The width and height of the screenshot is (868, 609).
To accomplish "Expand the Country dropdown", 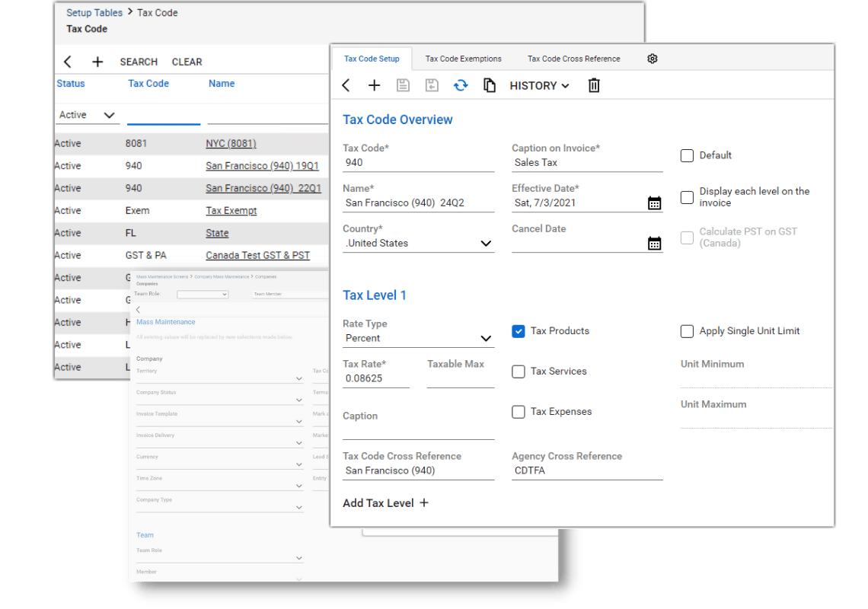I will coord(418,244).
